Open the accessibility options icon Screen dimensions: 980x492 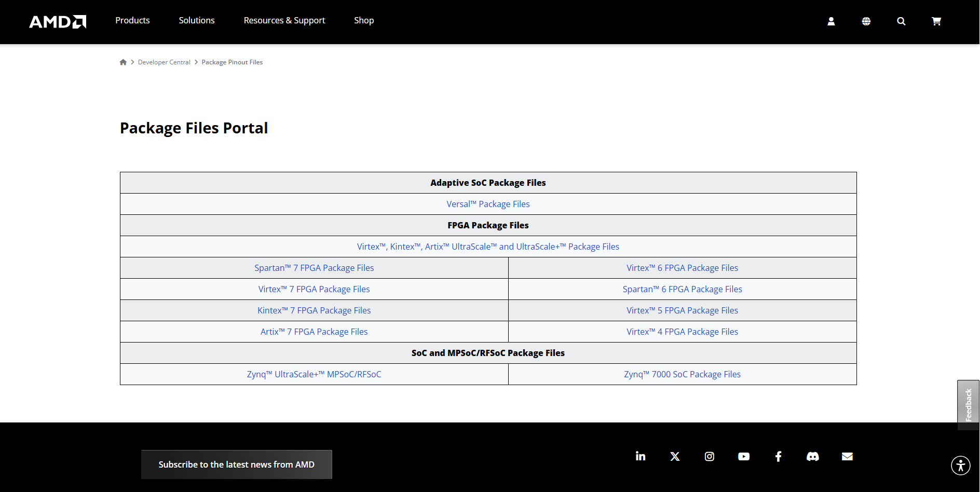[x=961, y=465]
